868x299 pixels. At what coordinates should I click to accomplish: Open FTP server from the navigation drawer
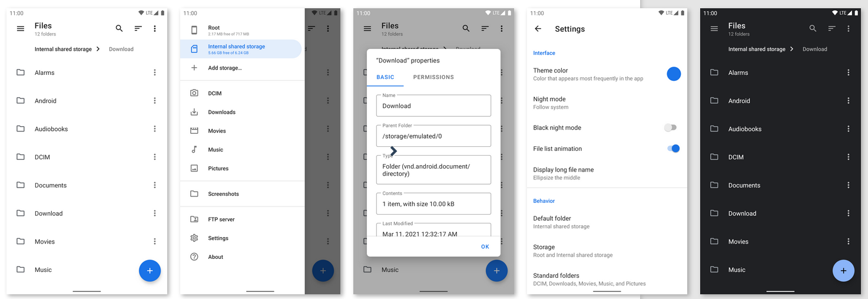(221, 219)
